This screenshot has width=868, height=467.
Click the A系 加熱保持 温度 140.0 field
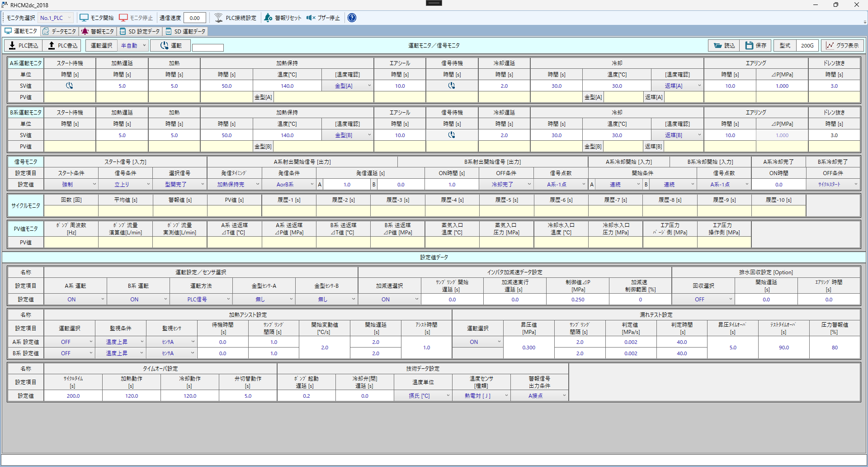point(287,86)
